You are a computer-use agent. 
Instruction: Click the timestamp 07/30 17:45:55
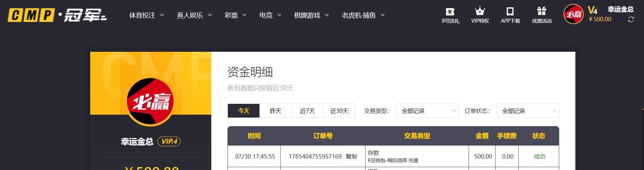pos(255,156)
